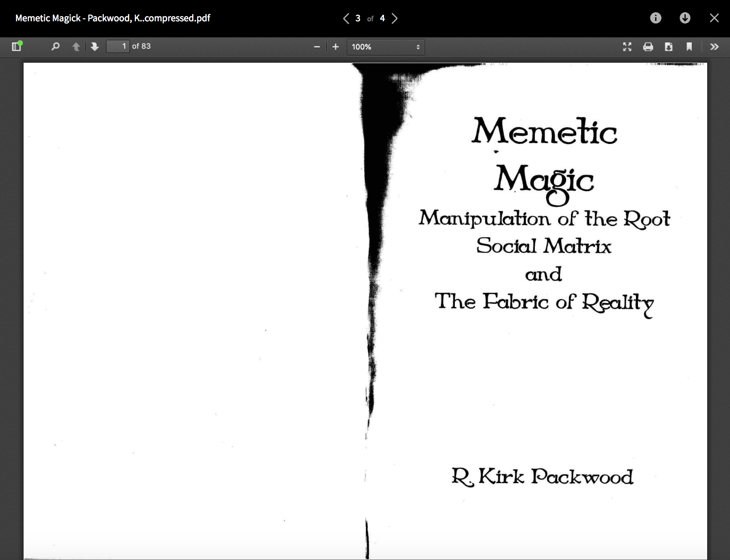Click the bookmark current view icon
This screenshot has width=730, height=560.
[689, 47]
